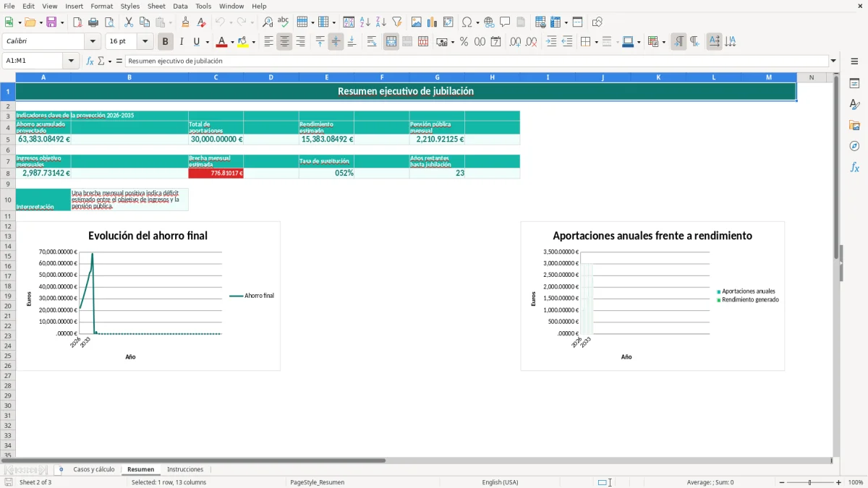Open the font name dropdown list
This screenshot has width=868, height=488.
click(93, 42)
